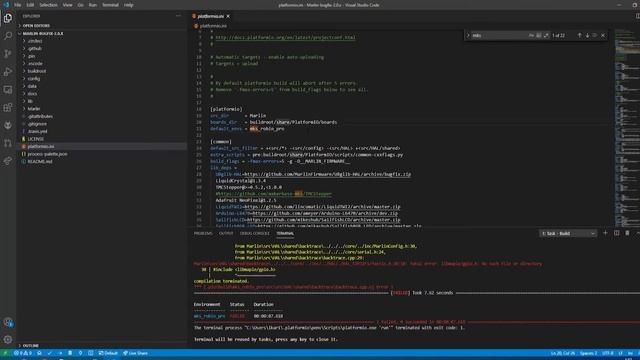This screenshot has width=640, height=360.
Task: Close the find widget
Action: (x=603, y=36)
